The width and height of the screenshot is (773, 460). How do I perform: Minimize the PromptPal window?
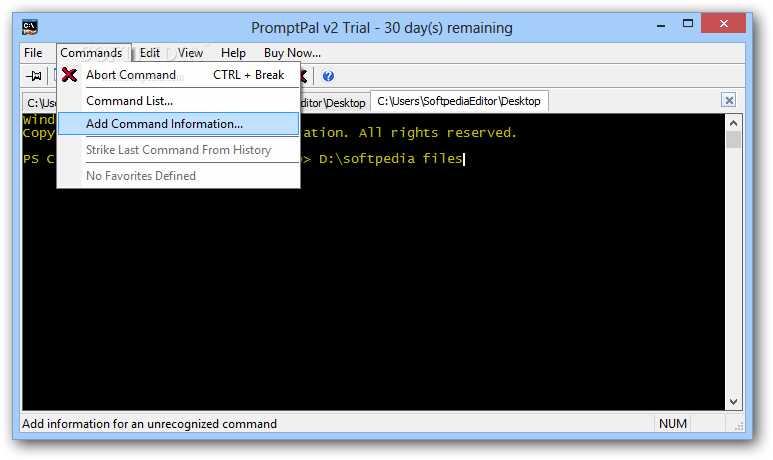point(661,24)
